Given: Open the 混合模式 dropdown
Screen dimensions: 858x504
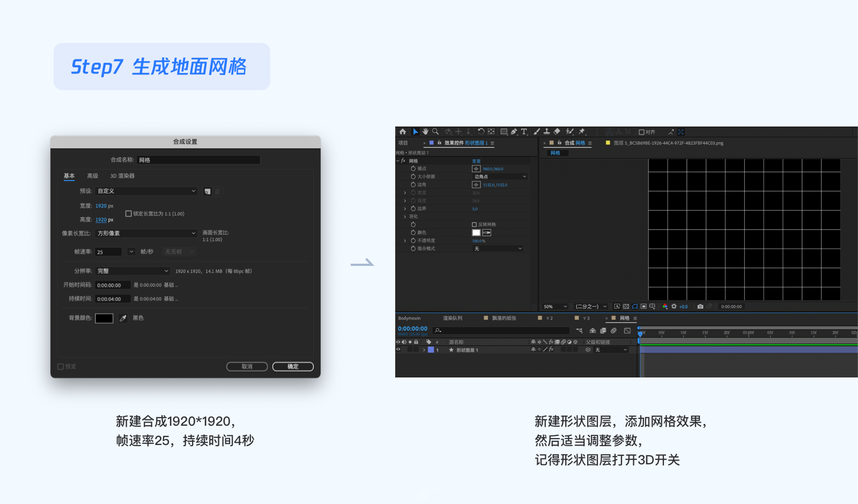Looking at the screenshot, I should [498, 249].
